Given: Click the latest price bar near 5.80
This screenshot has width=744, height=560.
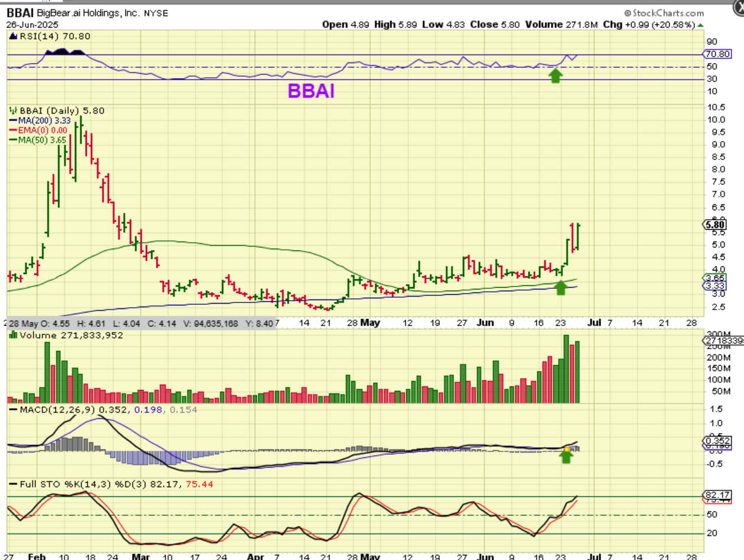Looking at the screenshot, I should pyautogui.click(x=578, y=236).
